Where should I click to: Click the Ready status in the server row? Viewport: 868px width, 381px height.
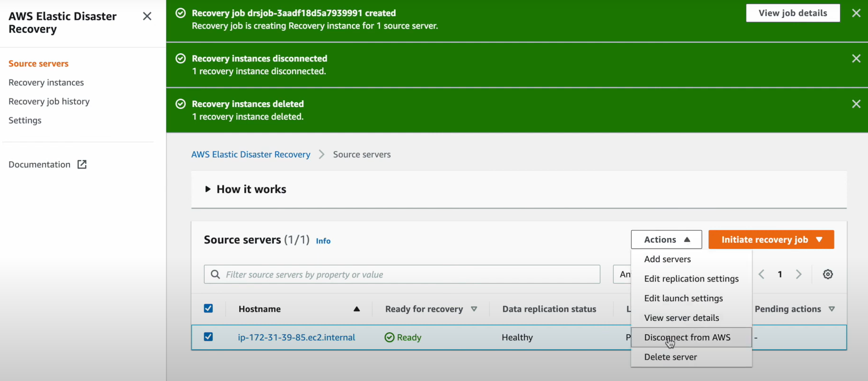(x=403, y=337)
